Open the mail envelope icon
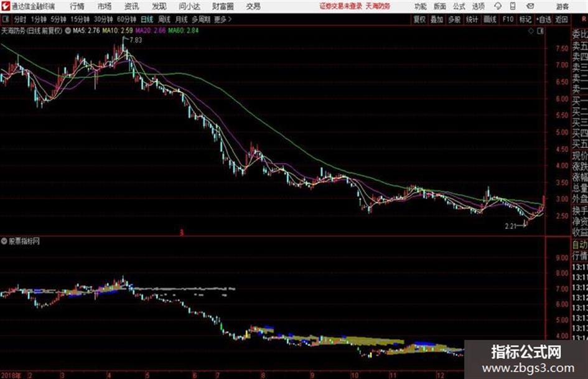Image resolution: width=588 pixels, height=379 pixels. 530,6
